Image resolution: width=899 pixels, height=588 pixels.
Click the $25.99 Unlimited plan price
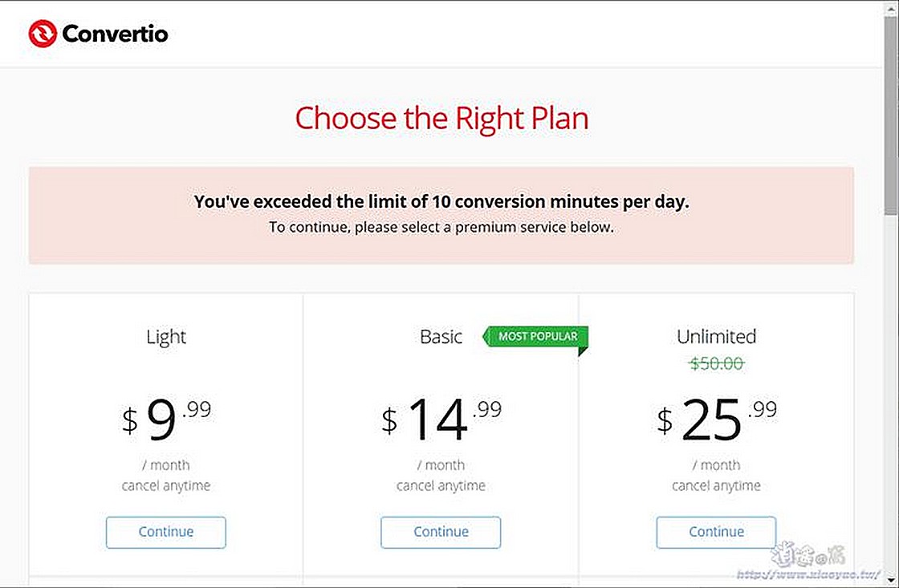click(x=717, y=420)
